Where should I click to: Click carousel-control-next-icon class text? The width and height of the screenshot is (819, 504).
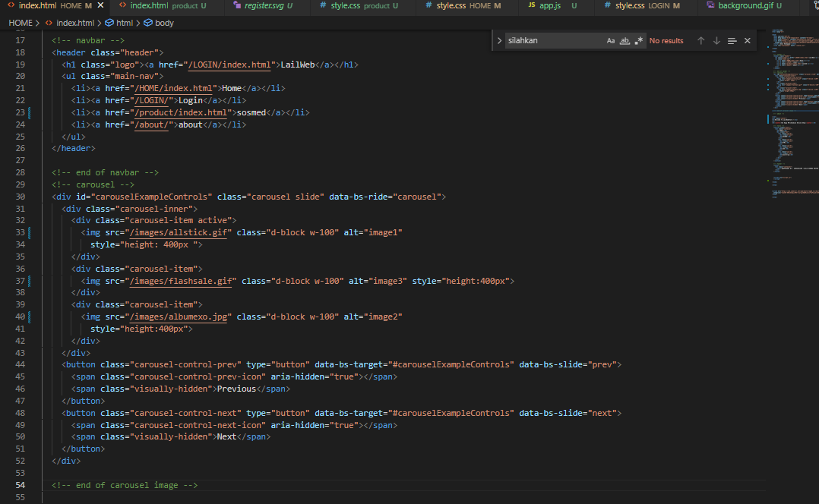tap(198, 425)
